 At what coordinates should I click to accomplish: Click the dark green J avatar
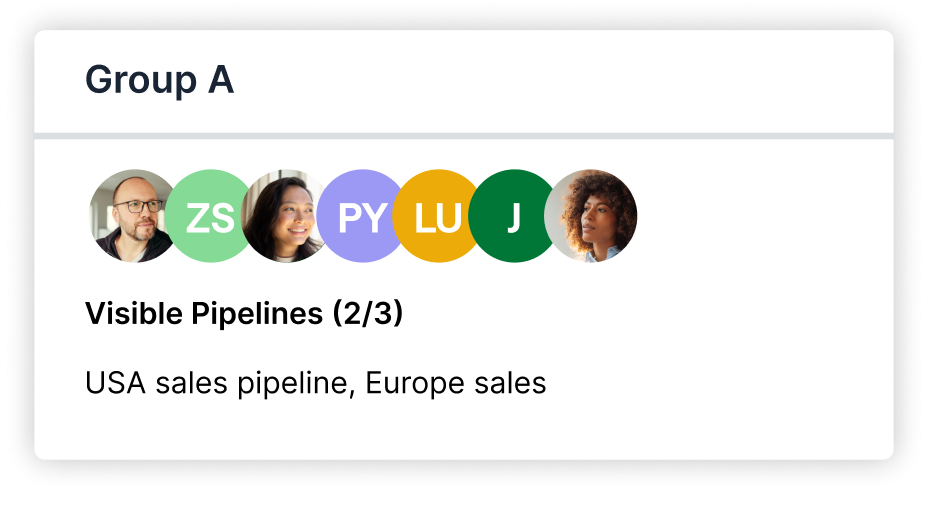coord(513,216)
